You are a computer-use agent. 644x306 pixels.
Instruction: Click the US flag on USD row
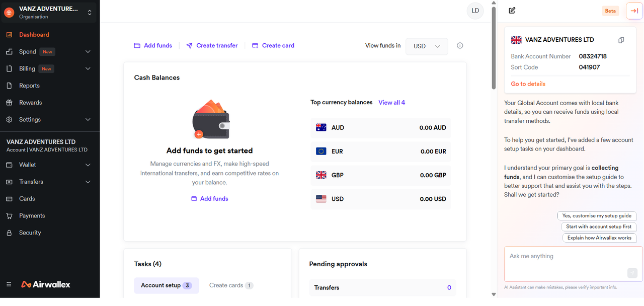[321, 199]
